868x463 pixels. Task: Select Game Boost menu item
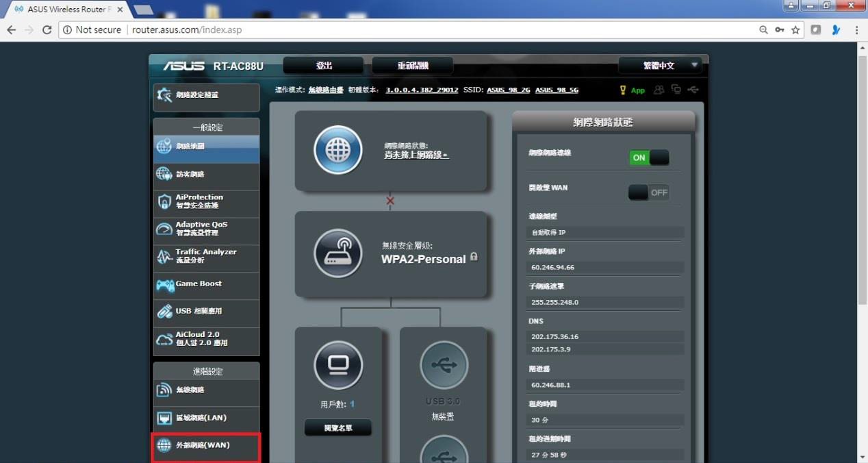206,284
